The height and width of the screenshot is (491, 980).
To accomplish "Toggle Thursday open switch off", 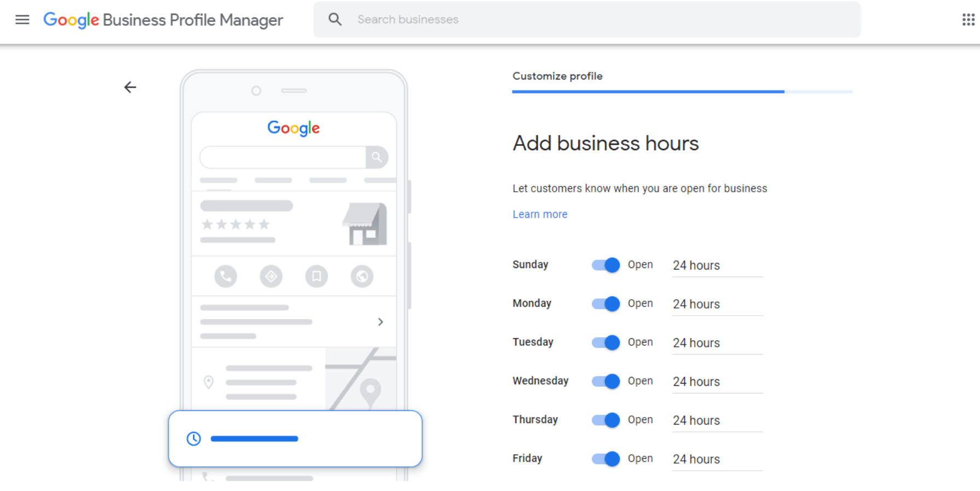I will [606, 420].
